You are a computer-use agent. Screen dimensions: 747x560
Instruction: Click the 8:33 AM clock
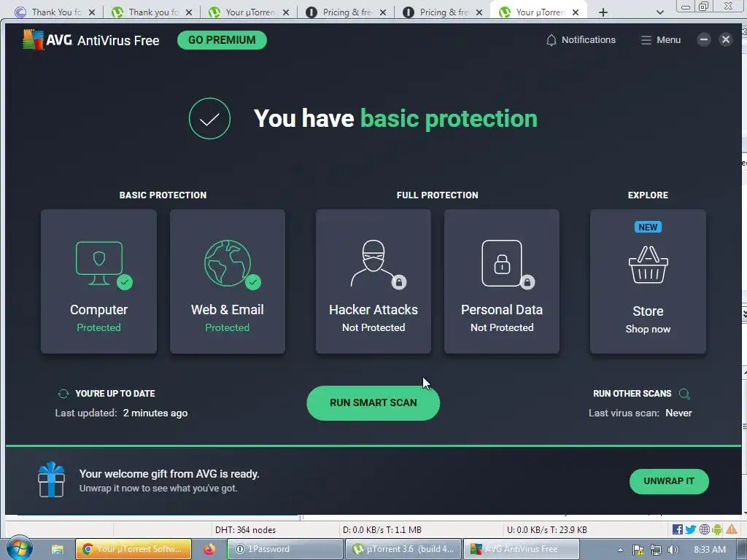pos(709,550)
